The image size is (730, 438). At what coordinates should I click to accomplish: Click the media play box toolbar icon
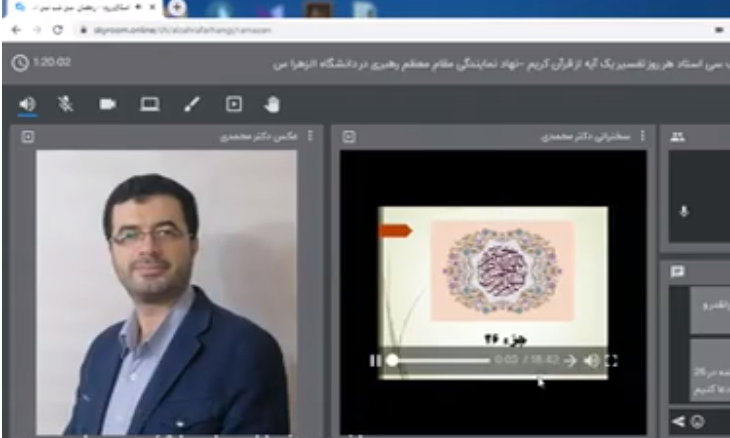pyautogui.click(x=233, y=104)
